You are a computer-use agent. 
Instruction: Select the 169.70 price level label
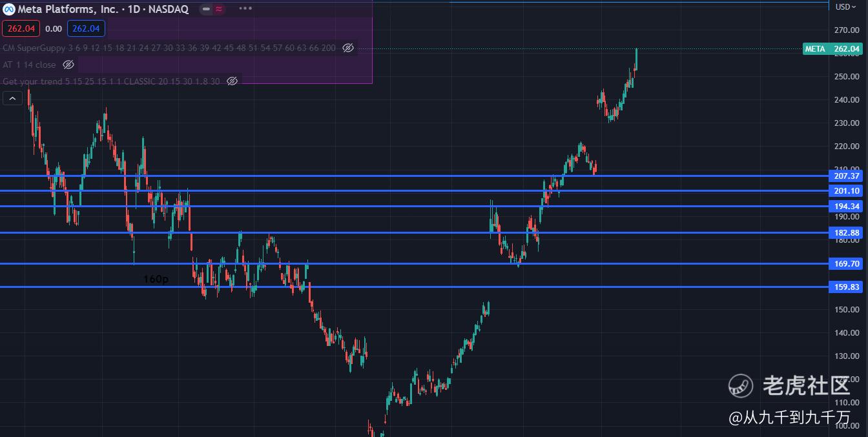847,263
